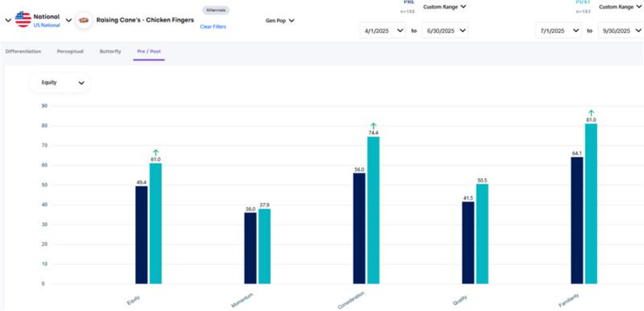Image resolution: width=644 pixels, height=311 pixels.
Task: Select the Pre / Post tab
Action: [x=149, y=51]
